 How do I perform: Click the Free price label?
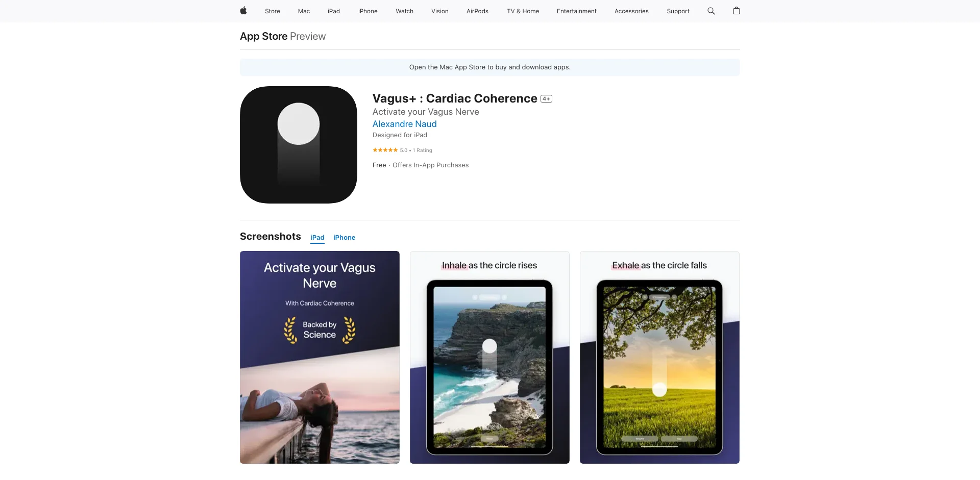pos(379,165)
